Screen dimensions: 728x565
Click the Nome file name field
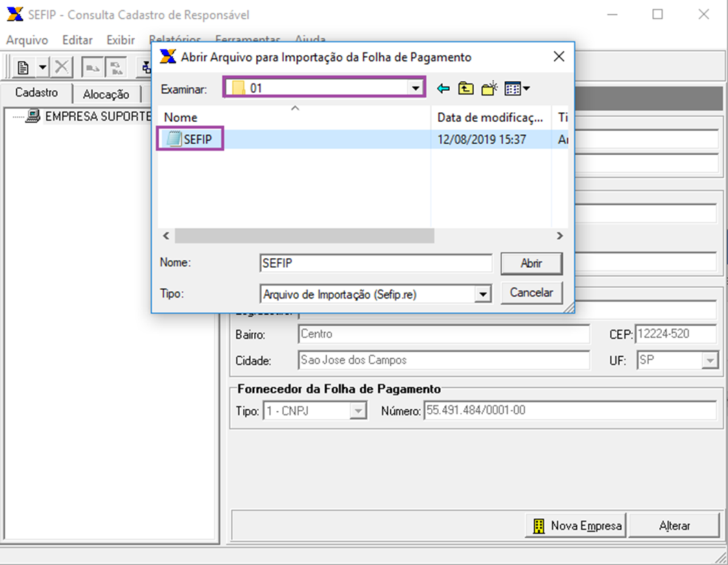375,263
